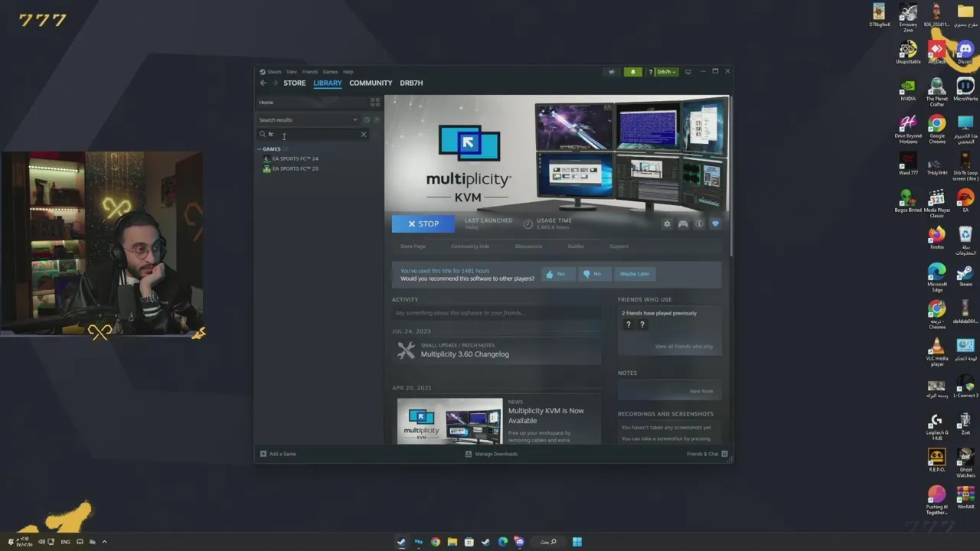Viewport: 980px width, 551px height.
Task: Click the library search input field
Action: (313, 134)
